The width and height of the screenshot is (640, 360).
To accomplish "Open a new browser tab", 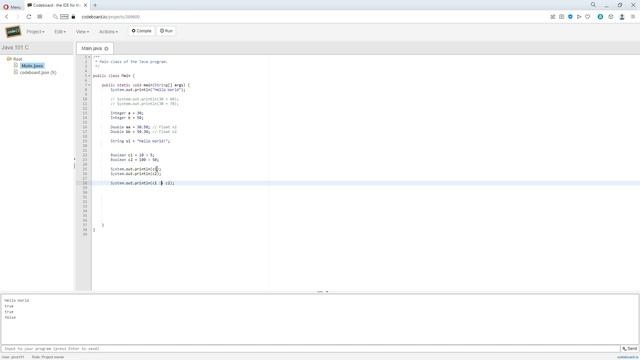I will [x=95, y=5].
